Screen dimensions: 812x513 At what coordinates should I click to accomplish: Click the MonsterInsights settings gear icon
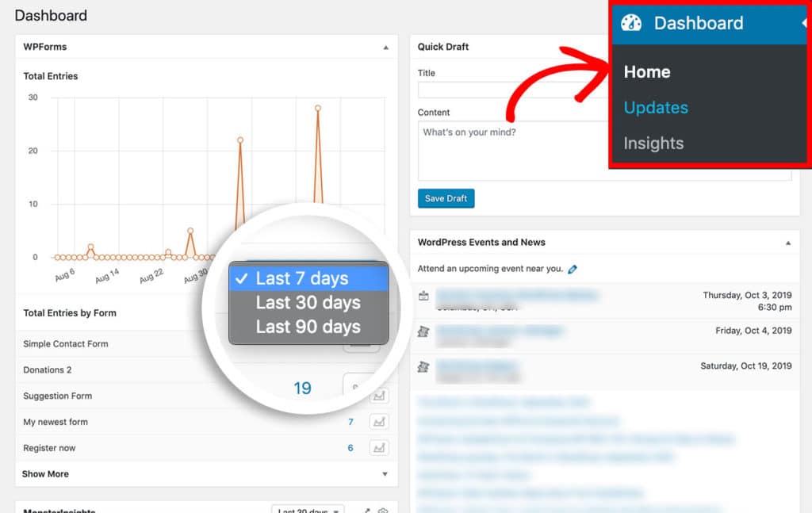(x=382, y=511)
